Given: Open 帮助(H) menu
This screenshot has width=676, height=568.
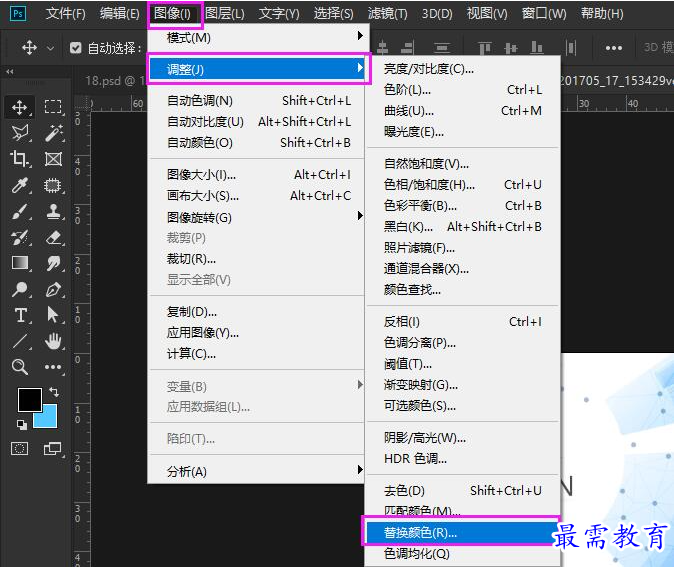Looking at the screenshot, I should click(602, 13).
